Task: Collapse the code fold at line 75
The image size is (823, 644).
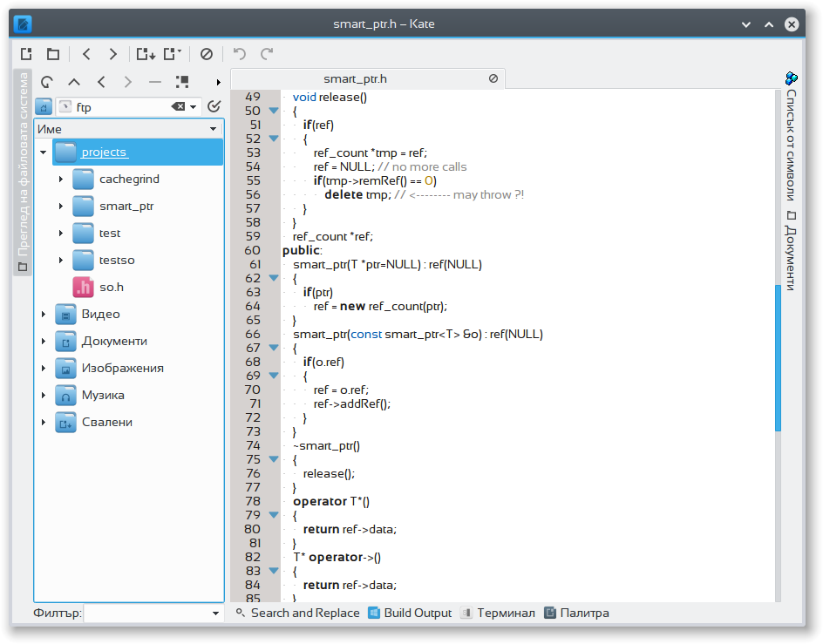Action: 274,459
